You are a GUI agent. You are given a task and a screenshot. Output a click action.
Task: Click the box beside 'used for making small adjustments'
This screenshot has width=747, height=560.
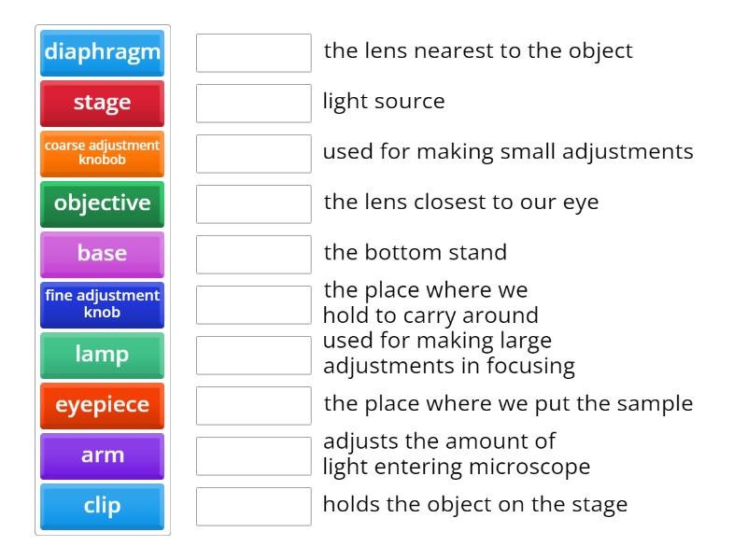[253, 153]
